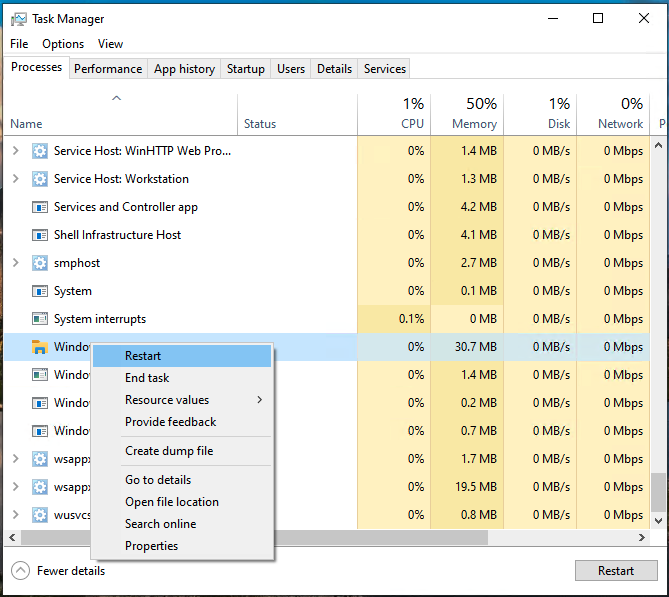Choose End task from the context menu
Screen dimensions: 669x597
click(x=147, y=378)
